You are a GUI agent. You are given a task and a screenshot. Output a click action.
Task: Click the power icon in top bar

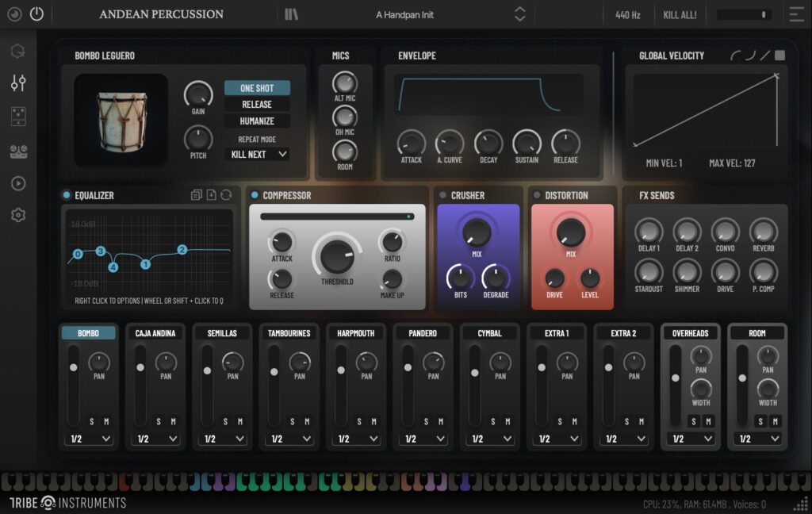pos(36,13)
